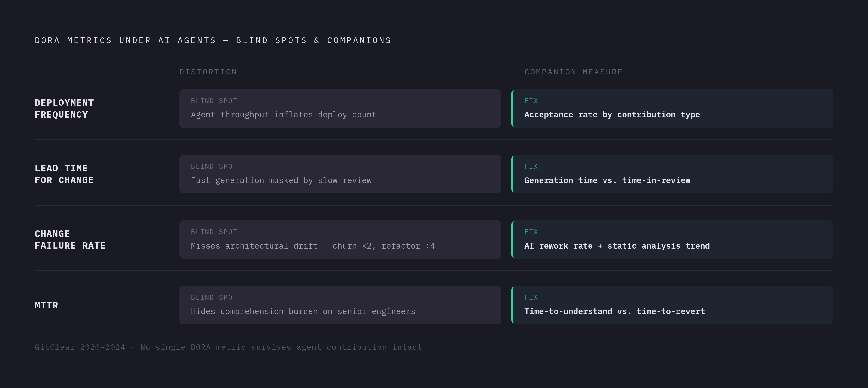
Task: Click the BLIND SPOT label in Change Failure Rate row
Action: [214, 232]
